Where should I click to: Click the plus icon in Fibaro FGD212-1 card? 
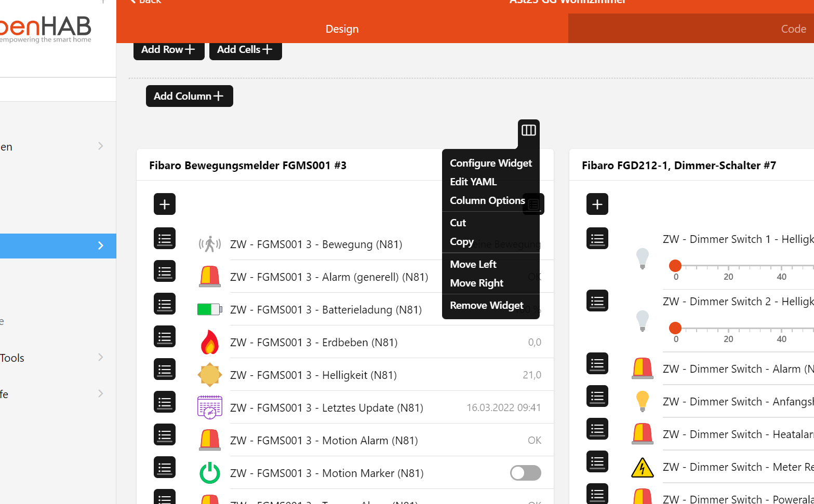(x=597, y=204)
